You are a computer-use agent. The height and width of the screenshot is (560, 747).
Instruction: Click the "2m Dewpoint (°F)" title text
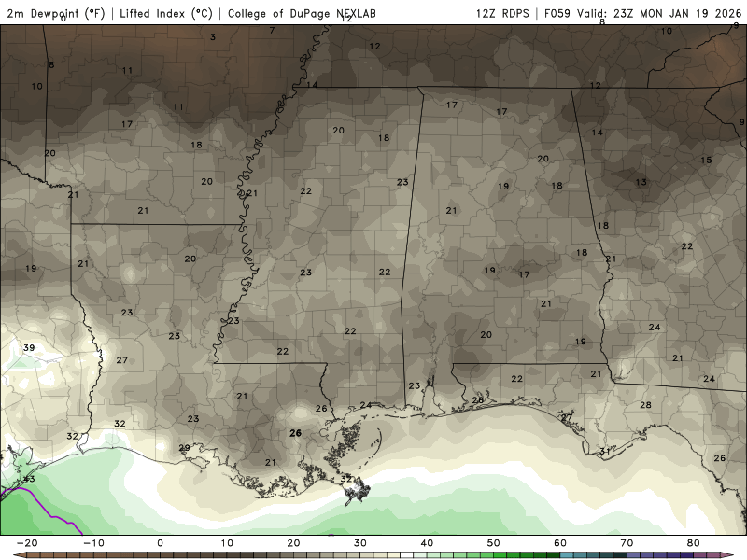[x=56, y=13]
